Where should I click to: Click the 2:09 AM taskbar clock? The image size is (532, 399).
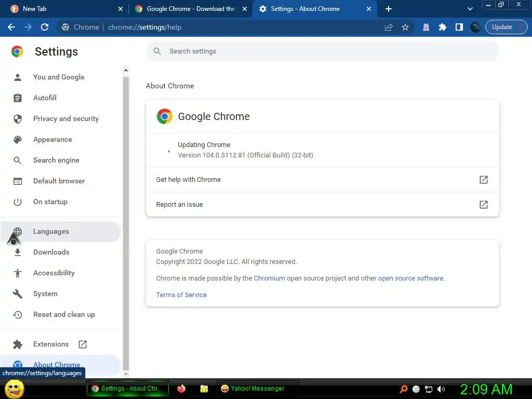point(486,389)
